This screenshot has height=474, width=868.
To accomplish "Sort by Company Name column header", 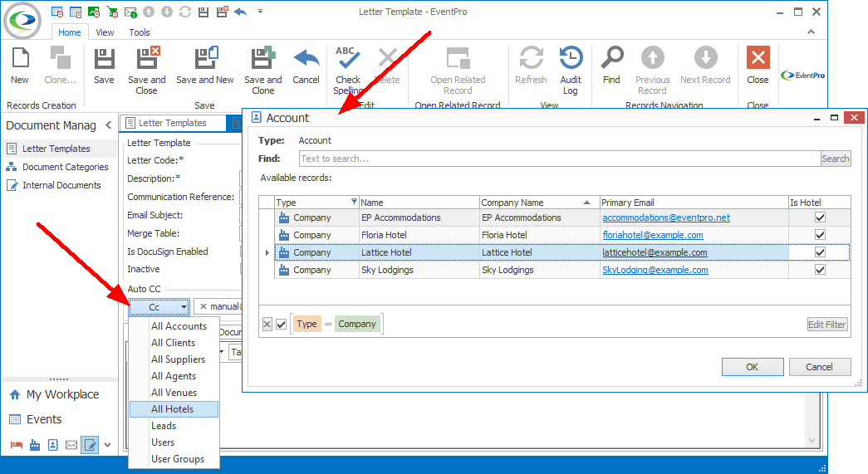I will tap(540, 203).
